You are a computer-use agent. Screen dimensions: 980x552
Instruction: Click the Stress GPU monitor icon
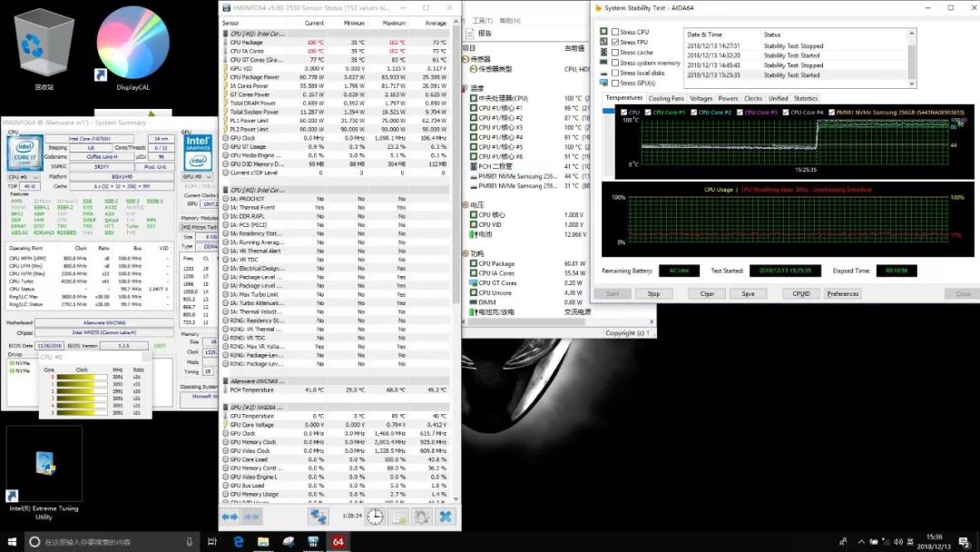pos(603,83)
